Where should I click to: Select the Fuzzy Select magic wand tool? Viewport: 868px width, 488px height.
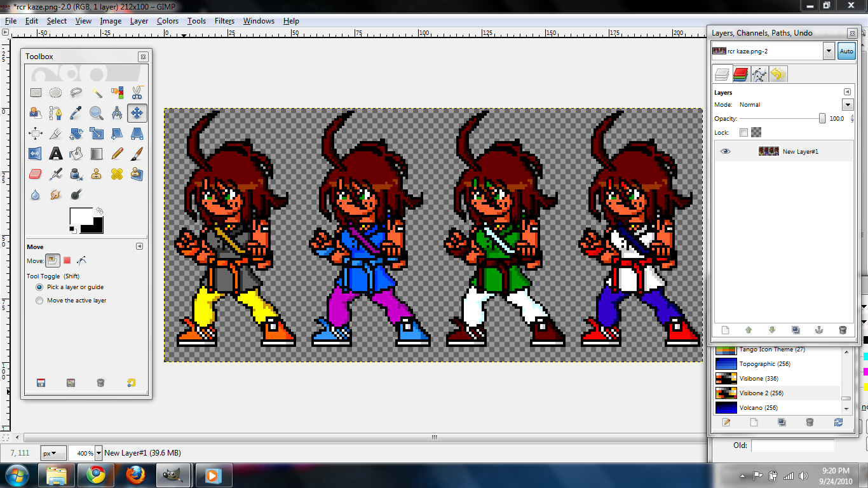tap(97, 93)
